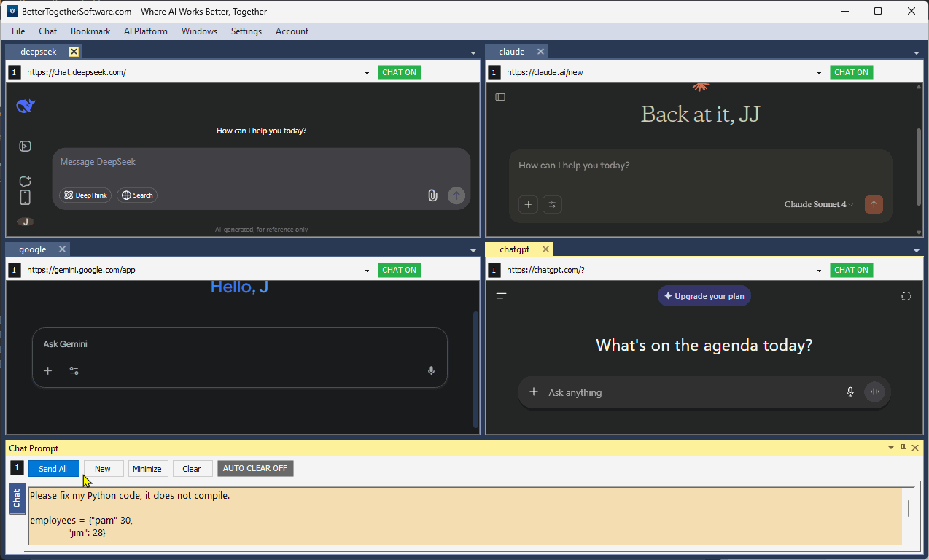Click the Send All button
The height and width of the screenshot is (560, 929).
pyautogui.click(x=53, y=468)
